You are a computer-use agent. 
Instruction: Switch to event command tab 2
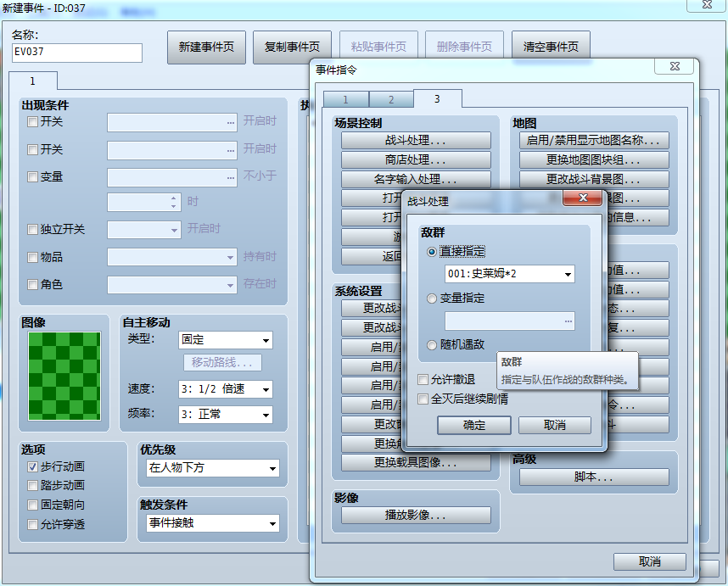pyautogui.click(x=391, y=100)
